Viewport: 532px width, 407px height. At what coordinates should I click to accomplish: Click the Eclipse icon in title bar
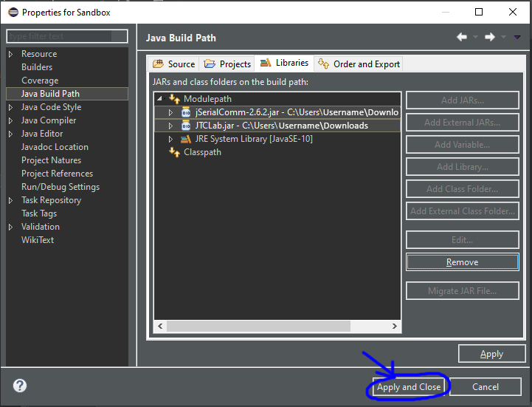click(x=13, y=13)
